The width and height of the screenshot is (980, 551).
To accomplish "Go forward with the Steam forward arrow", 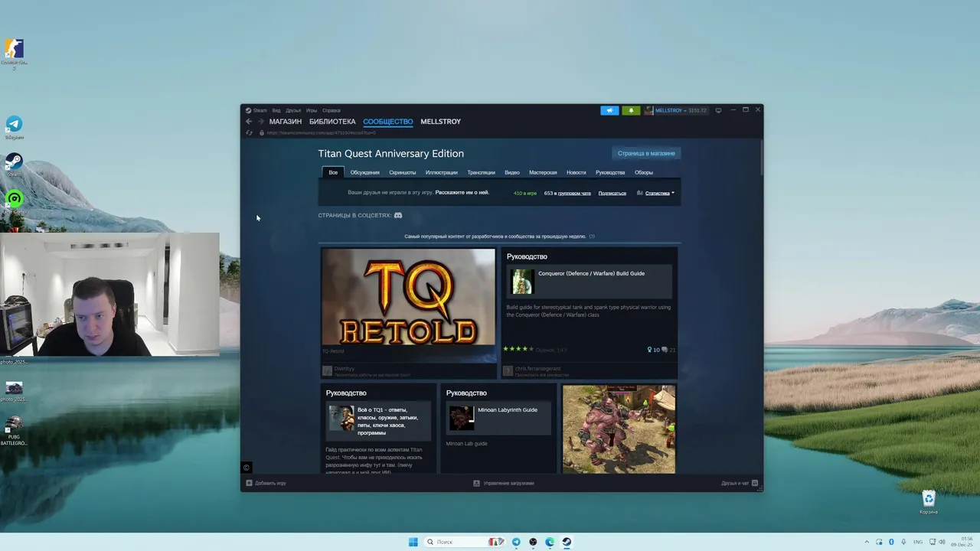I will [x=260, y=122].
